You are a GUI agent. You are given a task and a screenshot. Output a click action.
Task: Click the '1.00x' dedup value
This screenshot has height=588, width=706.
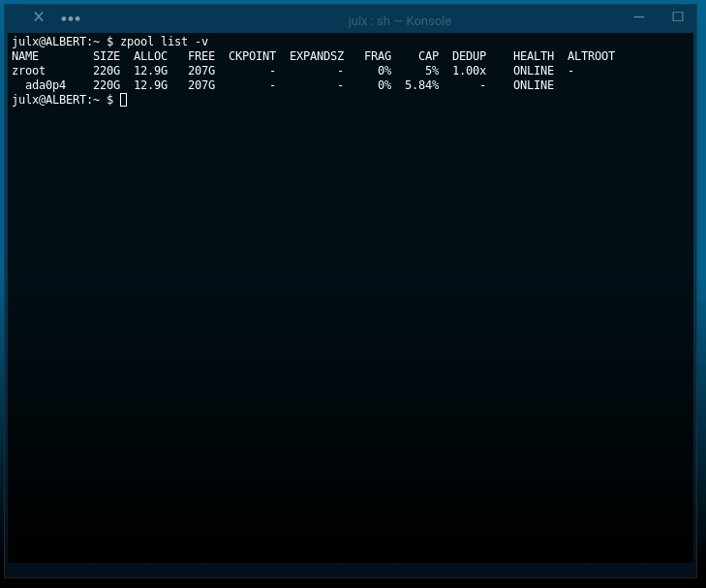pos(469,71)
